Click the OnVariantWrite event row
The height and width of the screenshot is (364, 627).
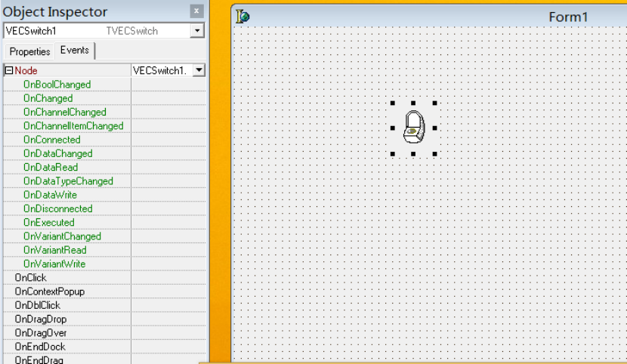pyautogui.click(x=54, y=264)
